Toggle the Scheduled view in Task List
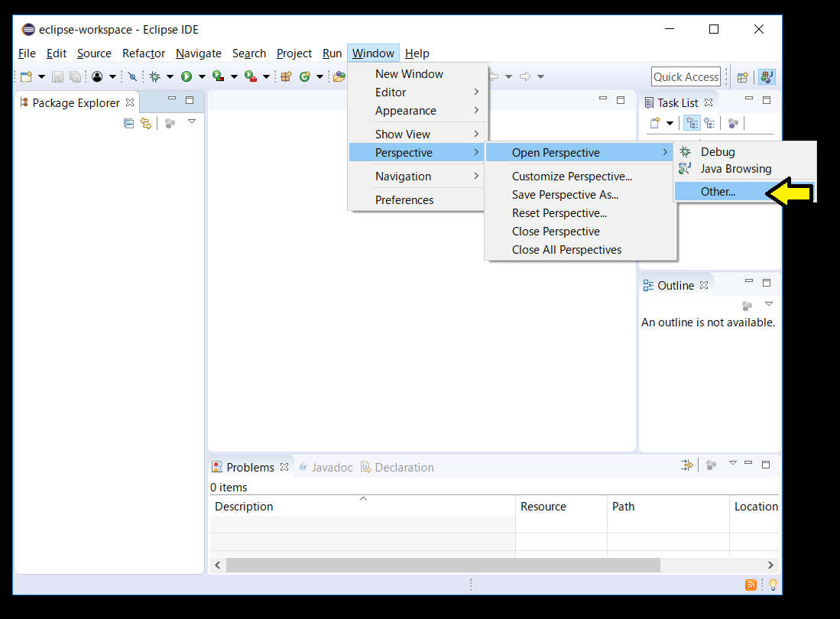Screen dimensions: 840x619 710,124
